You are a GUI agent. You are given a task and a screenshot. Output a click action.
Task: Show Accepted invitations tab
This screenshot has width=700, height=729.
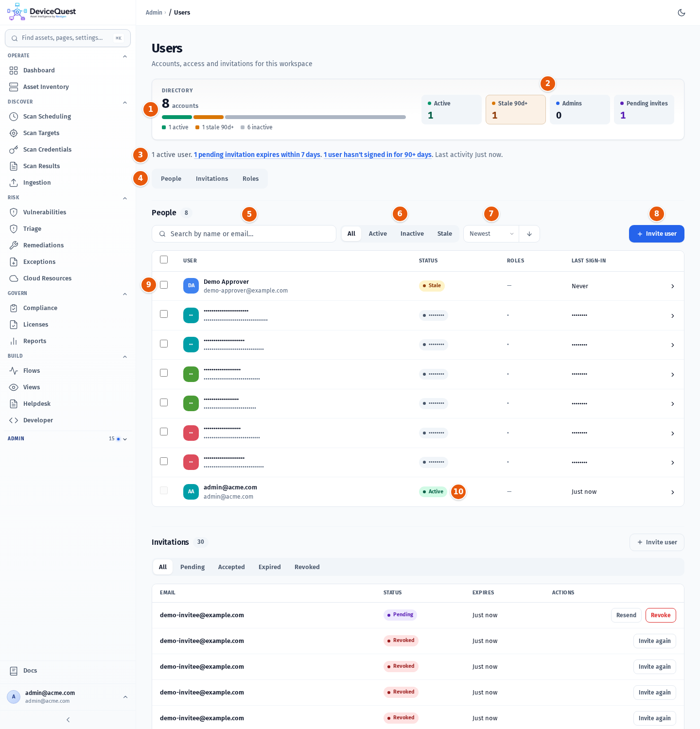[231, 567]
